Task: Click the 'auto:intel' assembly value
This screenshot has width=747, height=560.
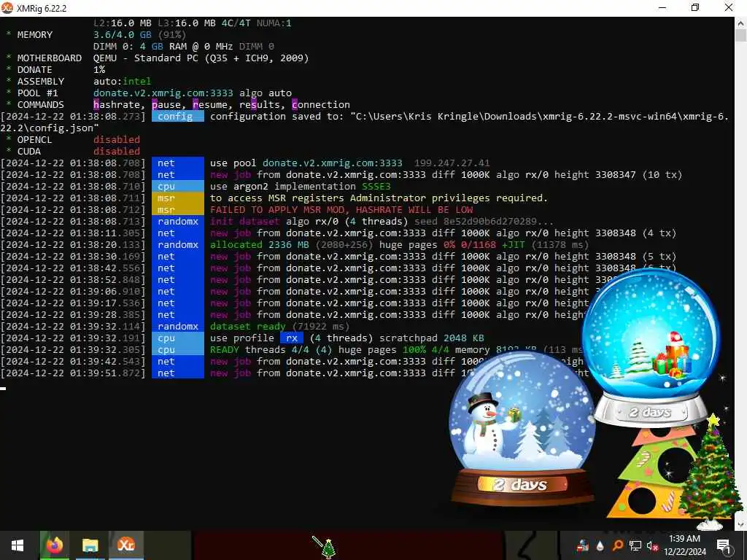Action: (122, 82)
